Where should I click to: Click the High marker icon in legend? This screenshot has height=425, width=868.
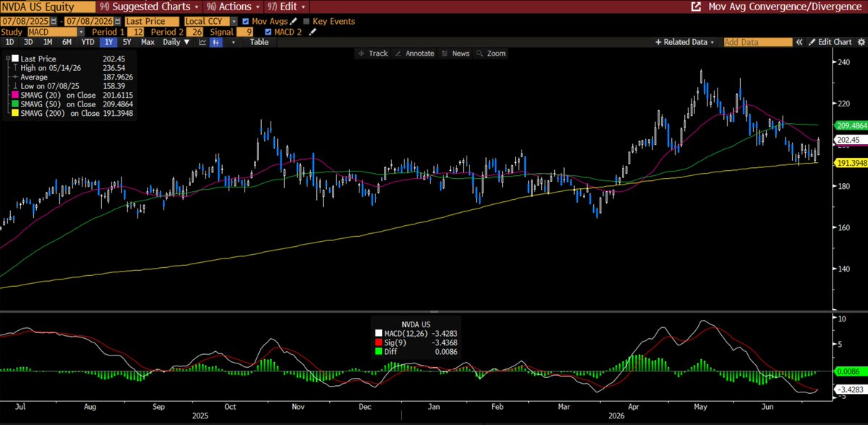click(15, 67)
